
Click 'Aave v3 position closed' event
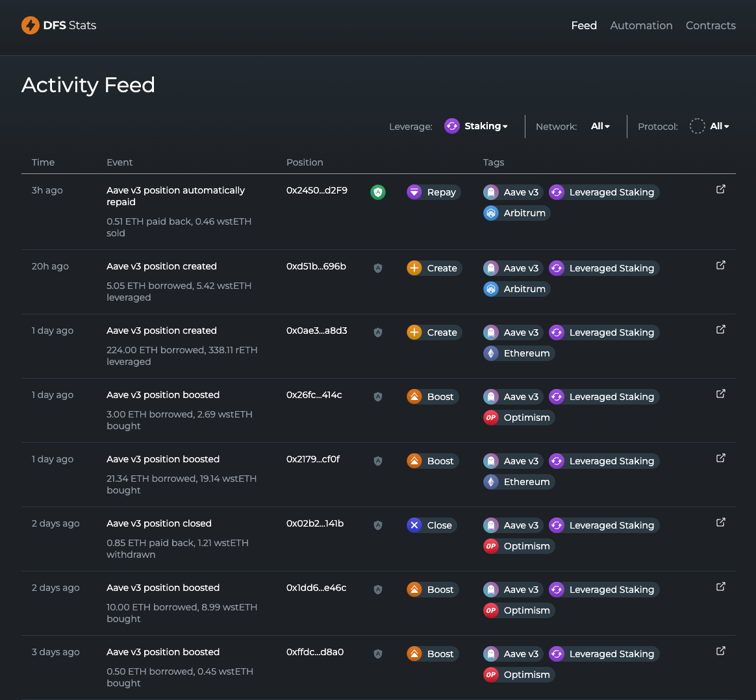[x=158, y=523]
